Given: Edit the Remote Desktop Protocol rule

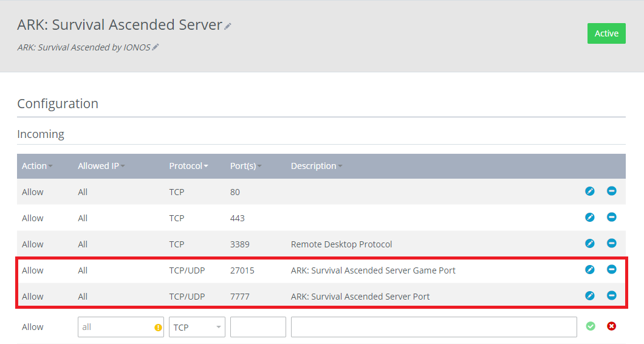Looking at the screenshot, I should tap(589, 244).
